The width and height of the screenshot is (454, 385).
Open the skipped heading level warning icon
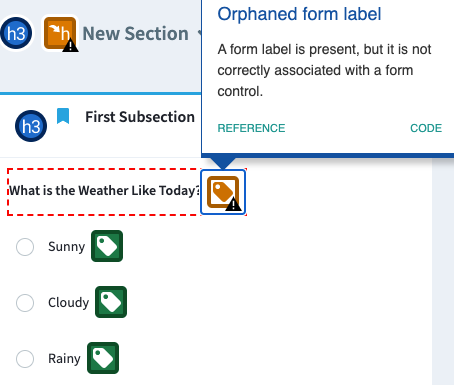point(61,34)
